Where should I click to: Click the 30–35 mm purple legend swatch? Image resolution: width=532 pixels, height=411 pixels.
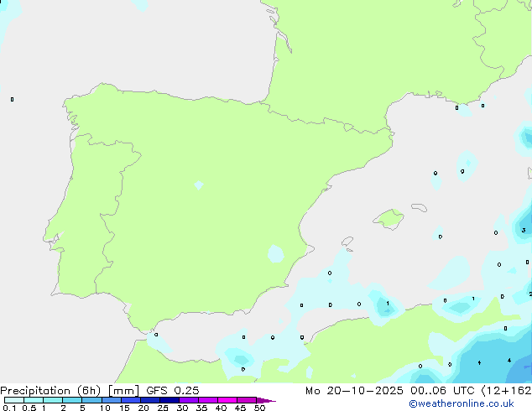click(188, 400)
